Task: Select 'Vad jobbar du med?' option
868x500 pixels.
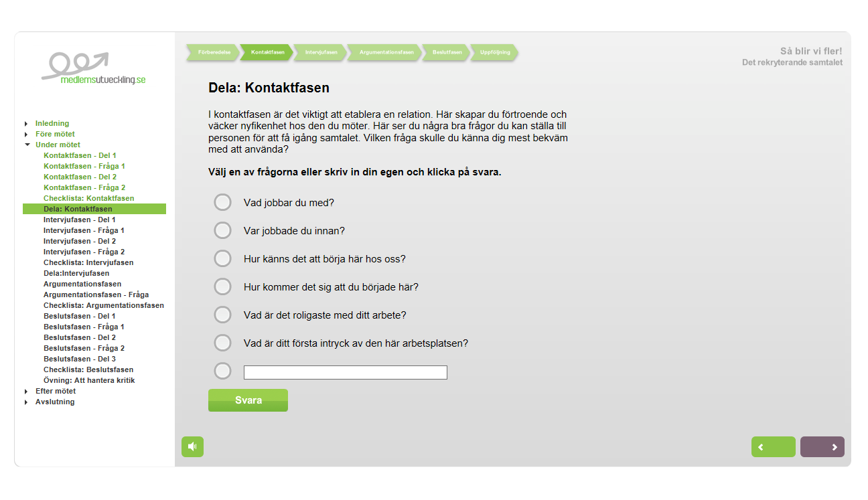Action: point(222,202)
